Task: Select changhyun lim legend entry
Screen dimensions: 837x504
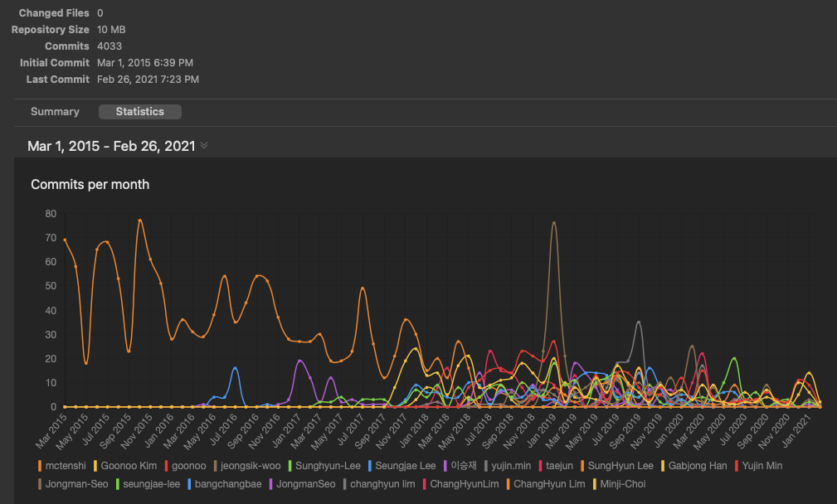Action: 379,484
